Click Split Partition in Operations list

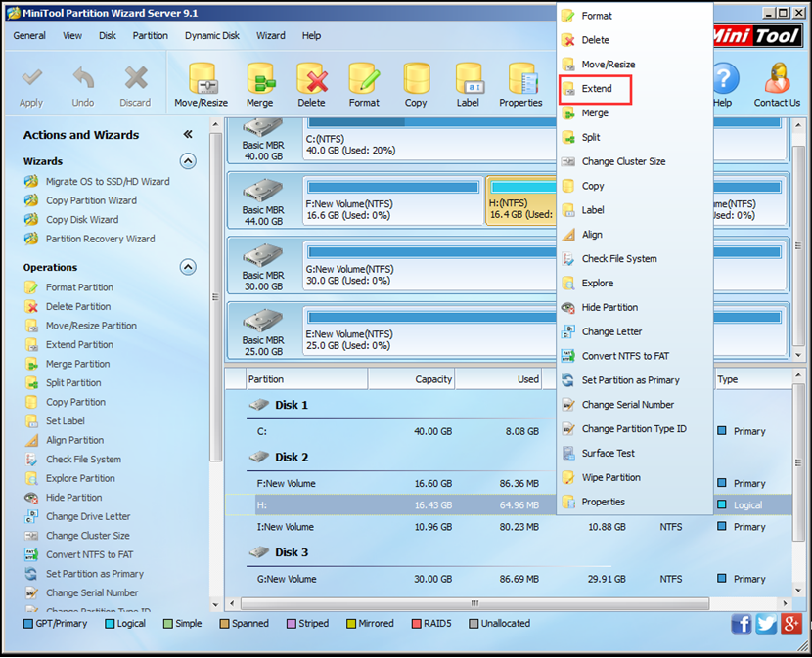(x=73, y=383)
